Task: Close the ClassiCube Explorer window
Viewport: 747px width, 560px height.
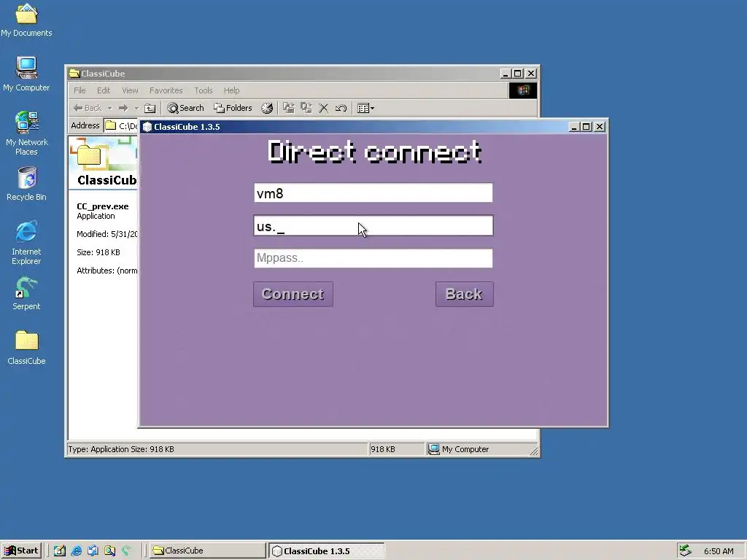Action: point(531,74)
